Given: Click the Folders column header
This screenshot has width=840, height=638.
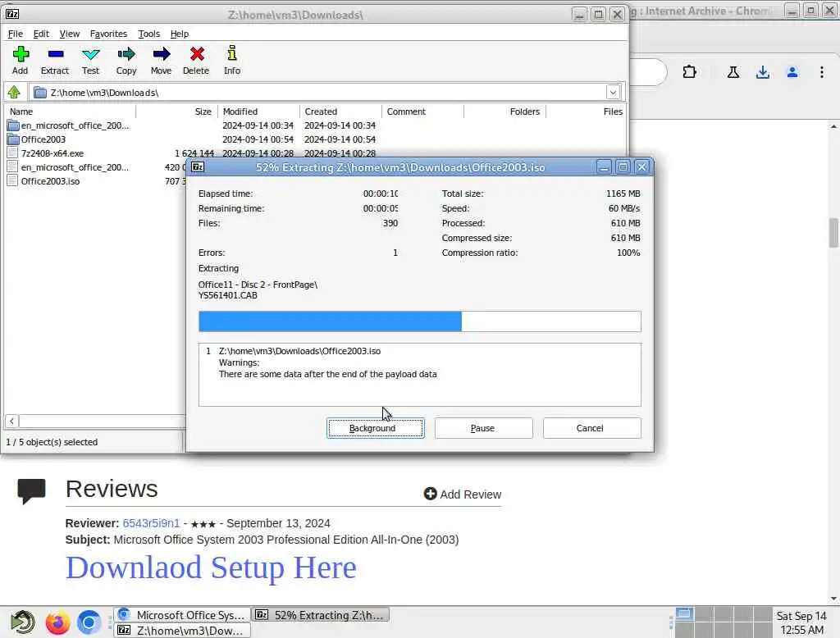Looking at the screenshot, I should point(505,112).
